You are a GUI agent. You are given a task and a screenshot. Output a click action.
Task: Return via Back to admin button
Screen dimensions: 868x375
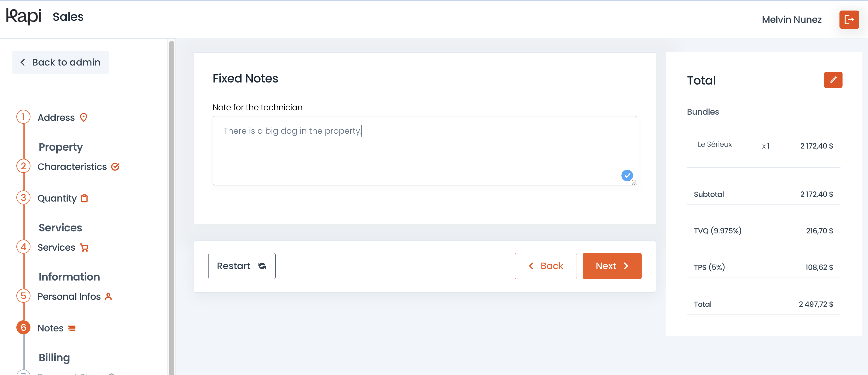60,62
